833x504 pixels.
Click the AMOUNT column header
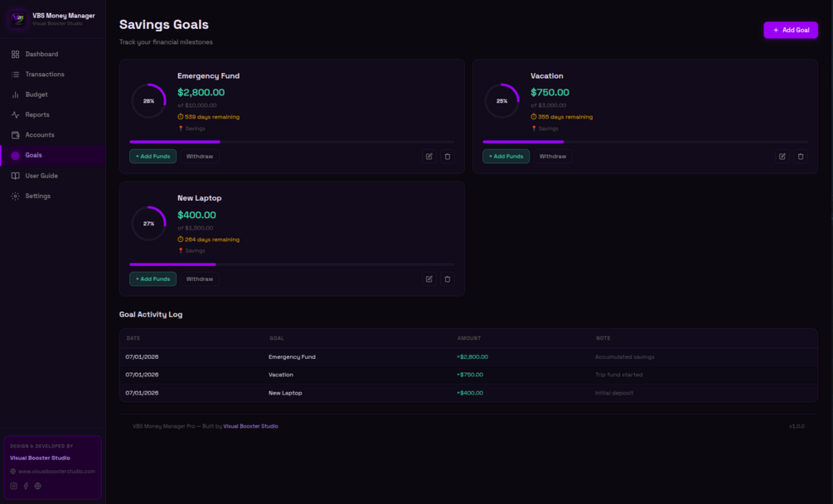pyautogui.click(x=469, y=338)
